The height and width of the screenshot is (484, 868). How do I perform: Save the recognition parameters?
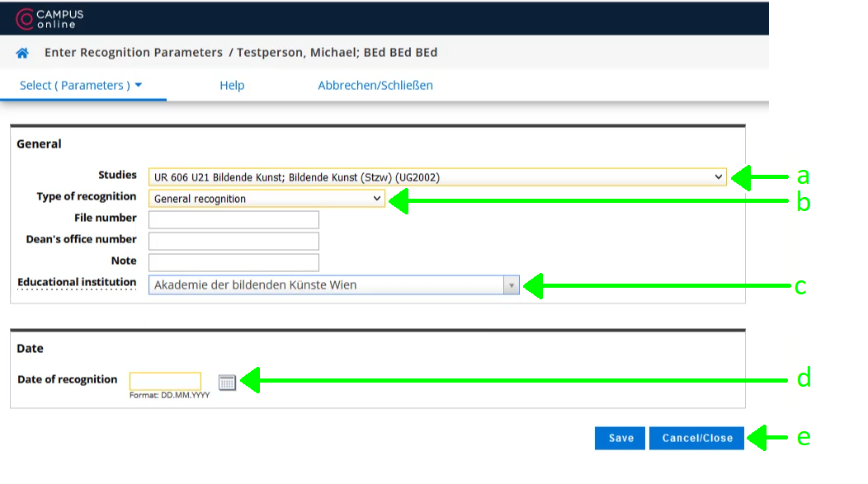[620, 438]
